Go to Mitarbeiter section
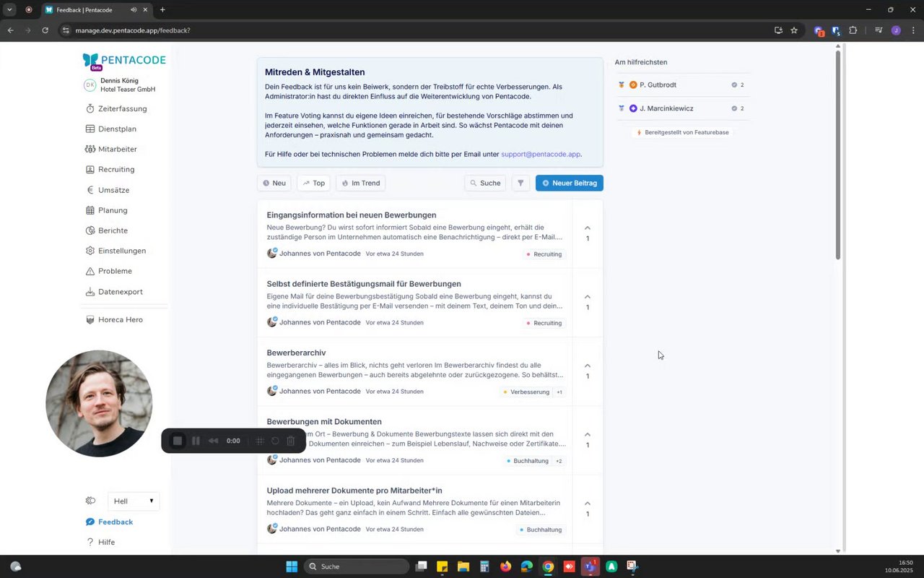This screenshot has height=578, width=924. tap(111, 149)
